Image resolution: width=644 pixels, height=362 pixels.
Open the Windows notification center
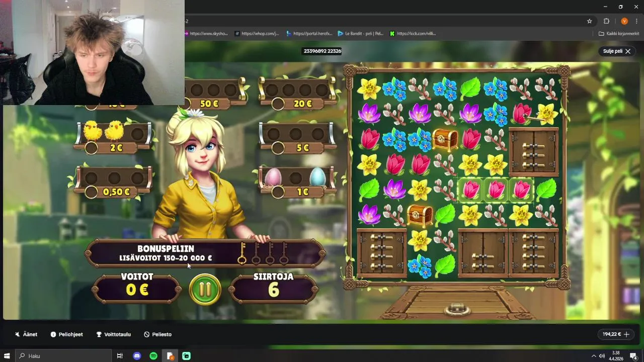tap(633, 356)
